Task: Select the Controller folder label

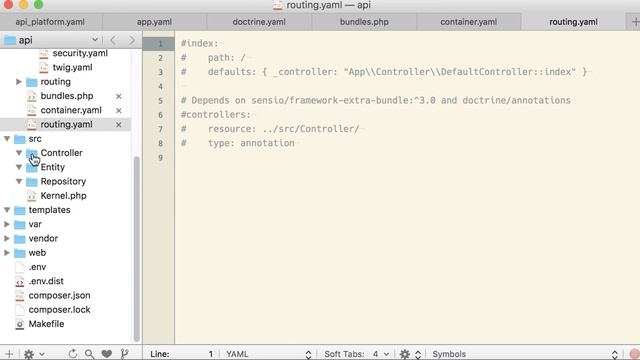Action: click(x=61, y=153)
